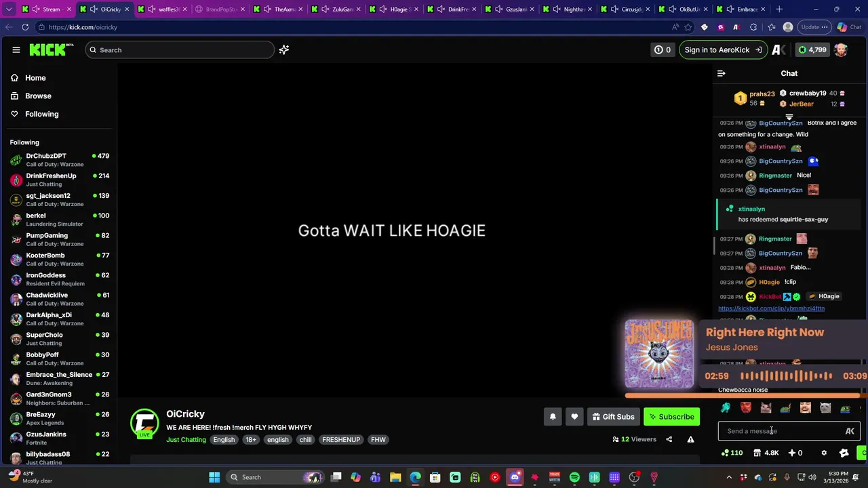Click GzusJankins in following list

click(60, 438)
